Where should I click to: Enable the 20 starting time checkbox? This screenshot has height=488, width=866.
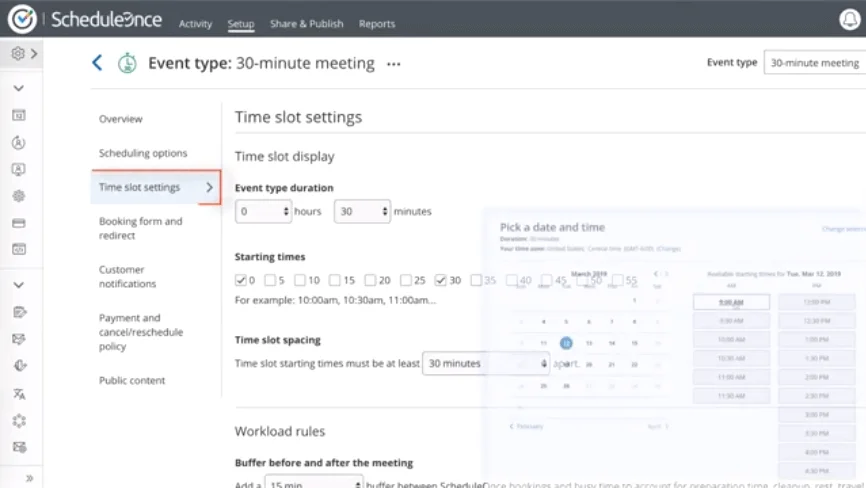[370, 280]
